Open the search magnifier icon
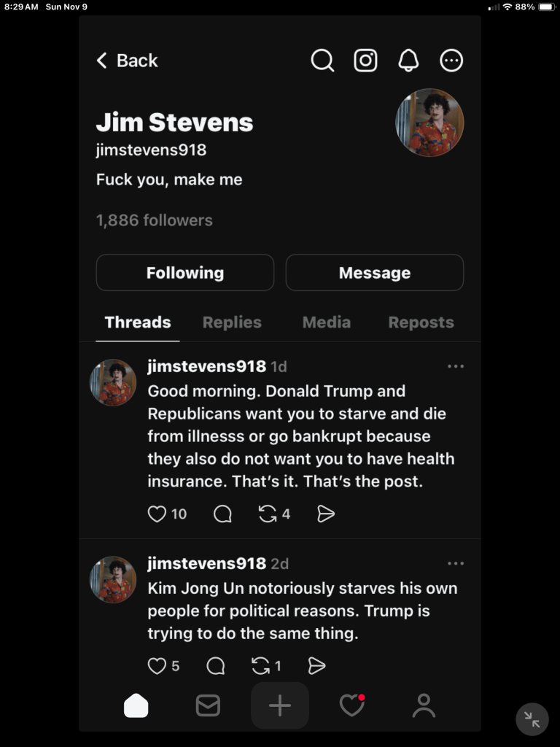 pos(322,61)
